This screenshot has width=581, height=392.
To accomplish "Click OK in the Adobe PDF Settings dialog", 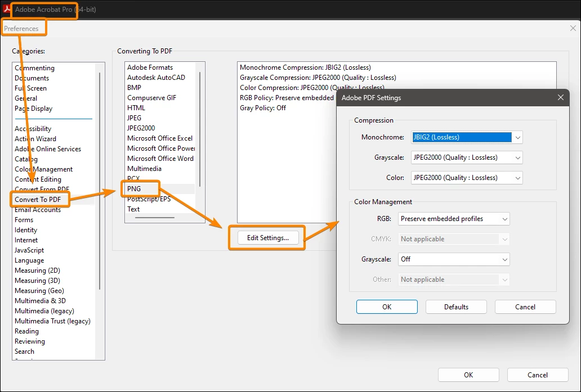I will (387, 307).
